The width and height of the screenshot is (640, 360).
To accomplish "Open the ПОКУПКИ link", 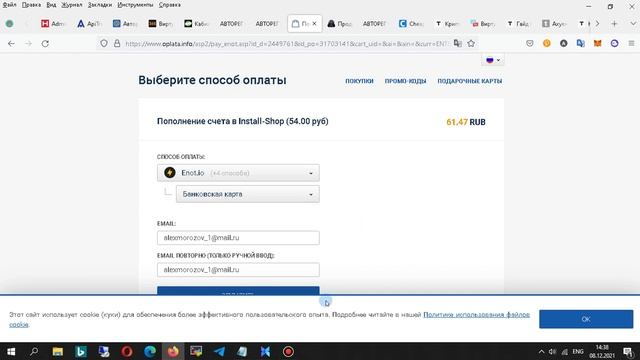I will click(x=359, y=81).
